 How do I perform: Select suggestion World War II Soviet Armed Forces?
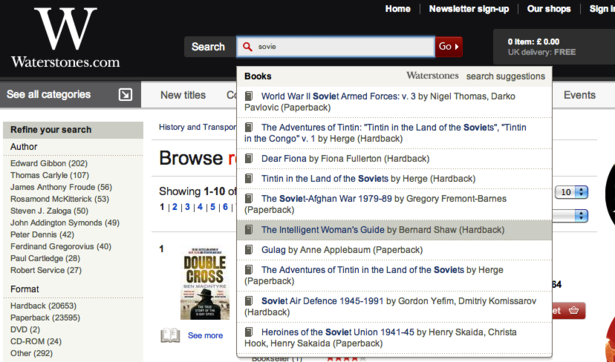(394, 102)
